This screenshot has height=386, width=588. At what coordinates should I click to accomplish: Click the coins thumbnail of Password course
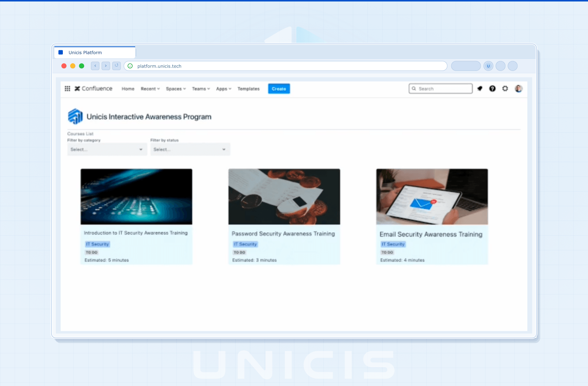click(x=284, y=197)
